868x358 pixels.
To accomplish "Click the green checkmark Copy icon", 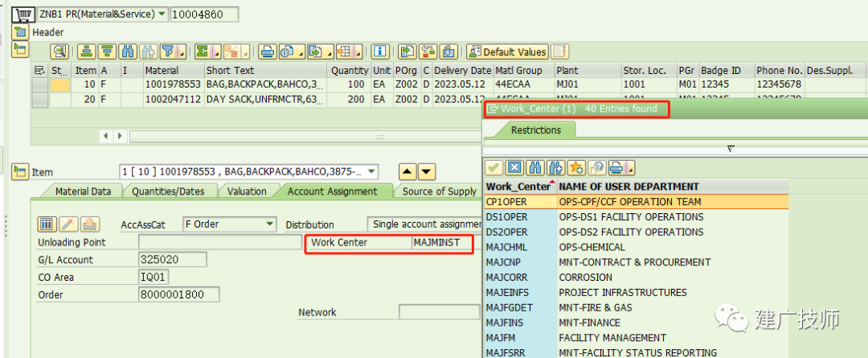I will point(493,168).
